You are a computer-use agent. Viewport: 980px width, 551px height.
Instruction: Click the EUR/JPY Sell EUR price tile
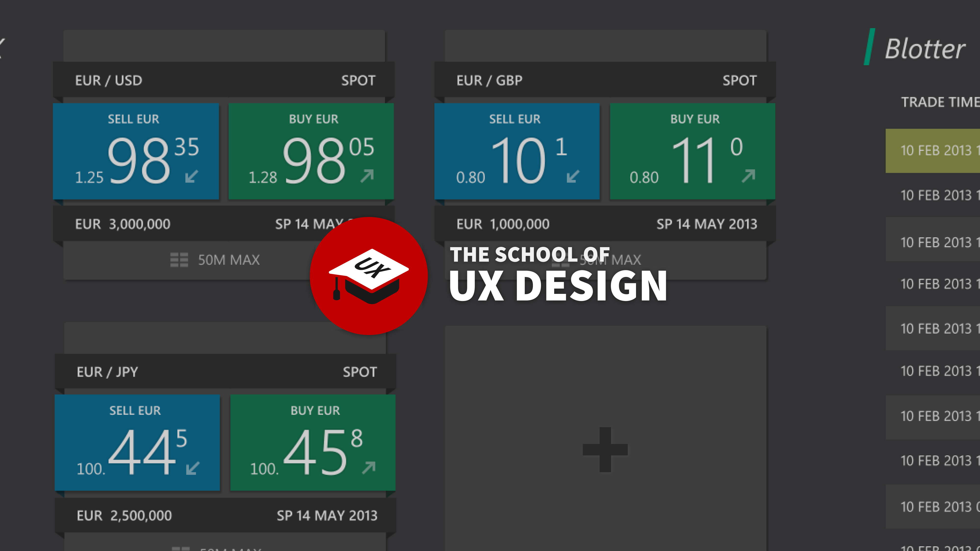pos(137,442)
